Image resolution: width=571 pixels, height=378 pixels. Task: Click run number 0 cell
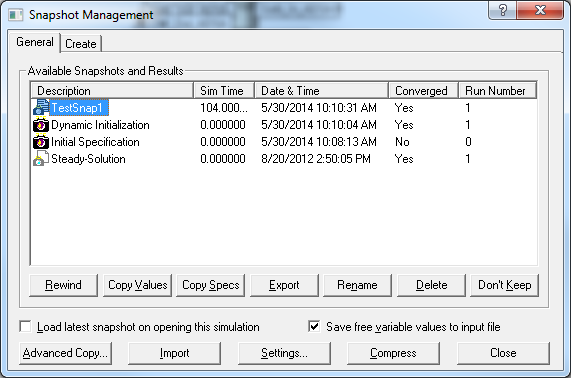(x=468, y=142)
